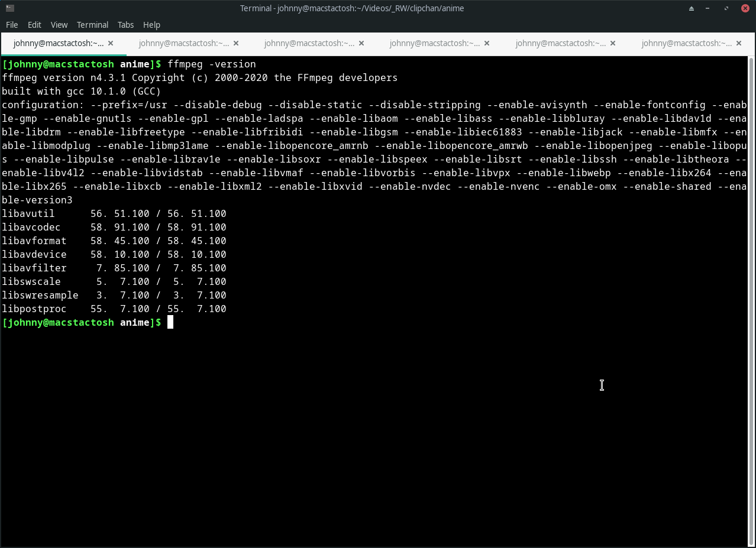Open the File menu
The width and height of the screenshot is (756, 548).
(12, 25)
